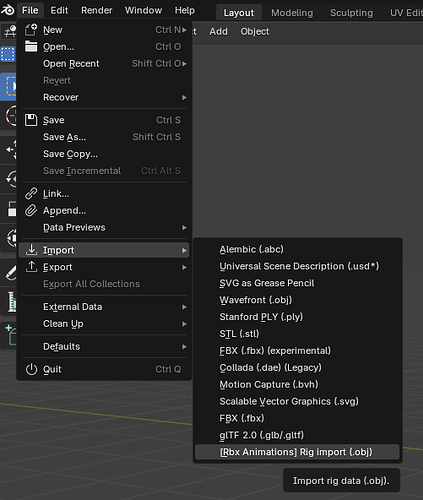Image resolution: width=423 pixels, height=500 pixels.
Task: Click the Blender logo icon
Action: pyautogui.click(x=7, y=10)
